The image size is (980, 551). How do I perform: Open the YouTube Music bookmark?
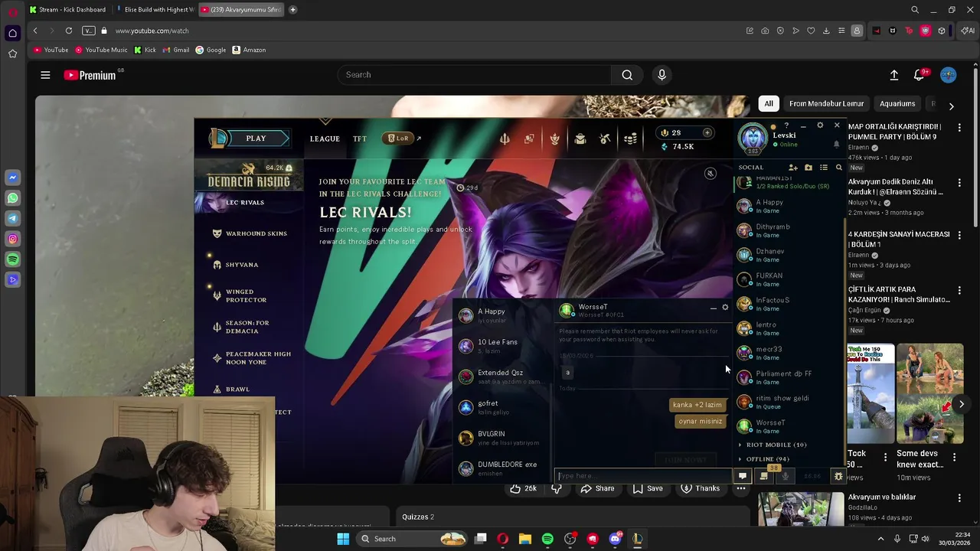tap(101, 50)
